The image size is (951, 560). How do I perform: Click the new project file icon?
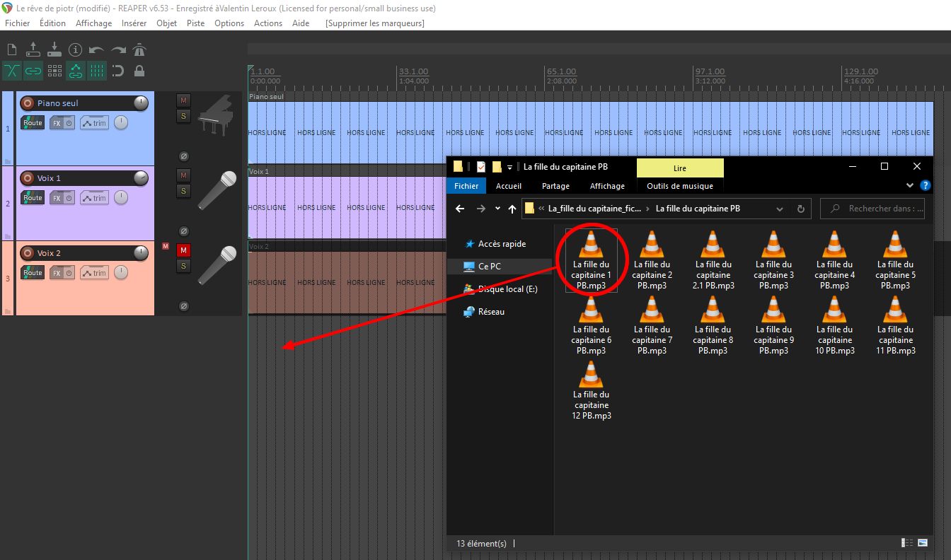click(x=11, y=49)
